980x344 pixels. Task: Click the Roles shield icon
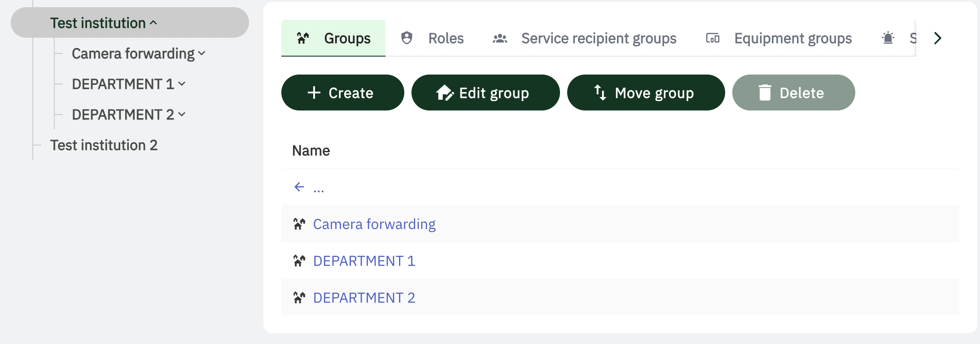tap(407, 38)
